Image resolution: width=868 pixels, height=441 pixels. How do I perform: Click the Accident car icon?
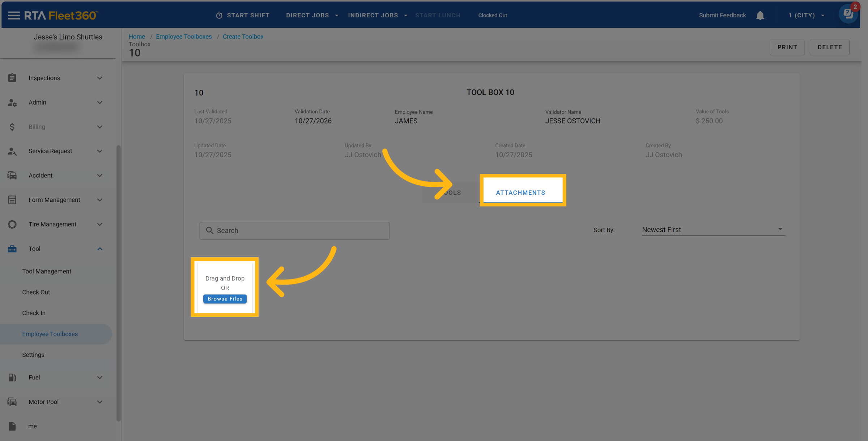pyautogui.click(x=12, y=176)
